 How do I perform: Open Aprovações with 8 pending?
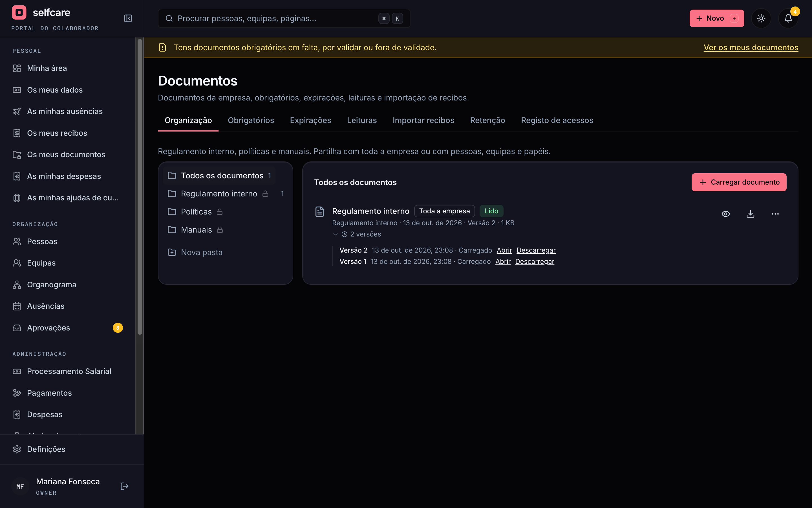coord(67,328)
